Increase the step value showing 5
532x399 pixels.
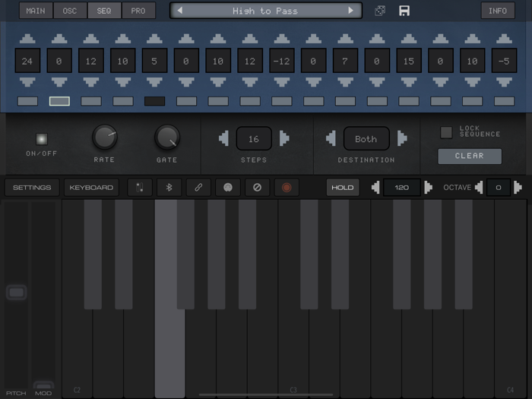click(x=154, y=39)
